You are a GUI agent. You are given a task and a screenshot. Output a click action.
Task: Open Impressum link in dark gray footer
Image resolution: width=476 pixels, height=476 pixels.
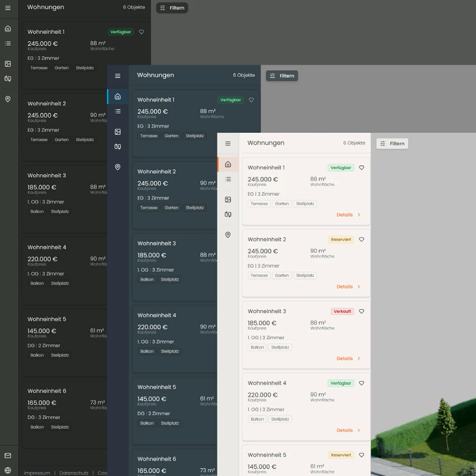(x=37, y=473)
